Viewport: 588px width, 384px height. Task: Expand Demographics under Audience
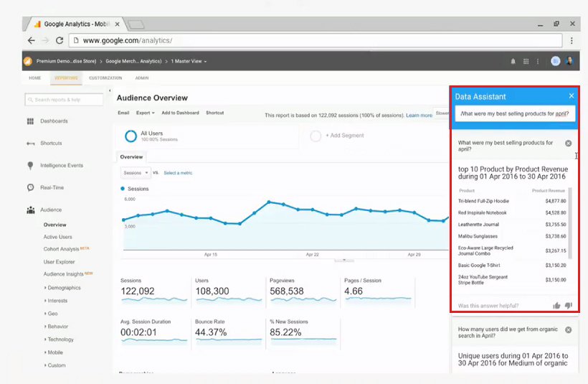coord(62,288)
